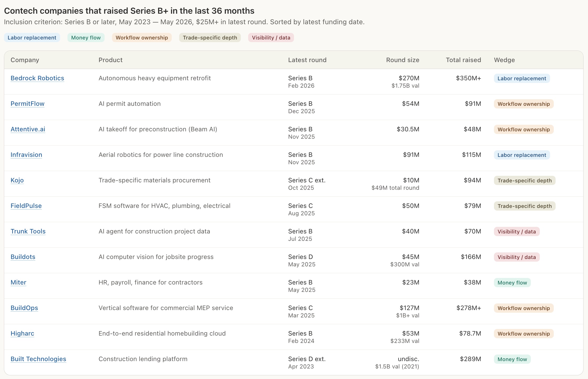Select the $350M+ total raised value
The height and width of the screenshot is (379, 588).
coord(468,78)
